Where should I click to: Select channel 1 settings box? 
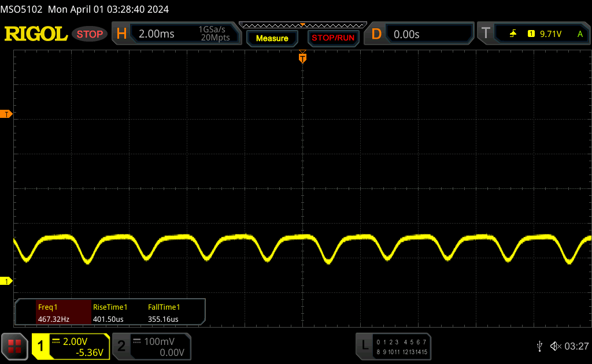click(71, 346)
